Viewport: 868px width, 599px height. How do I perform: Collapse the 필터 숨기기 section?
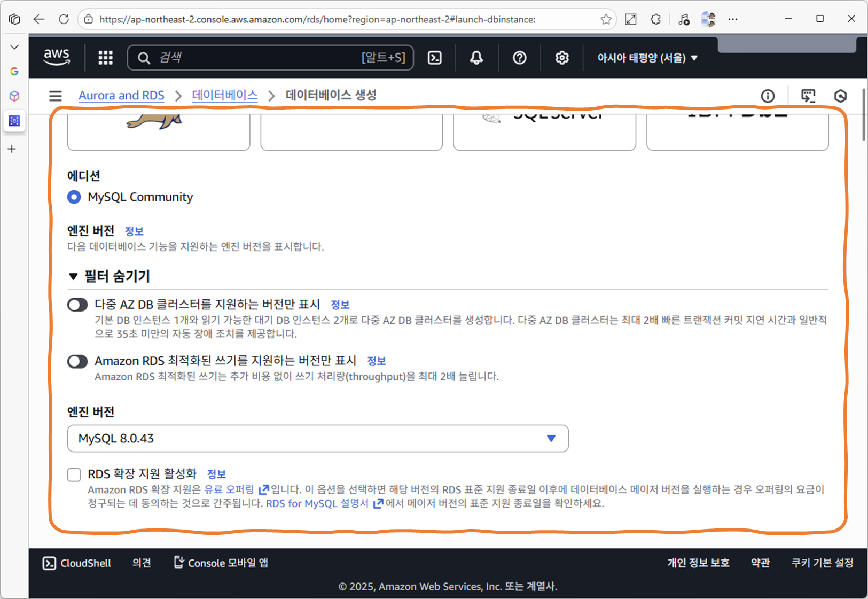[110, 276]
